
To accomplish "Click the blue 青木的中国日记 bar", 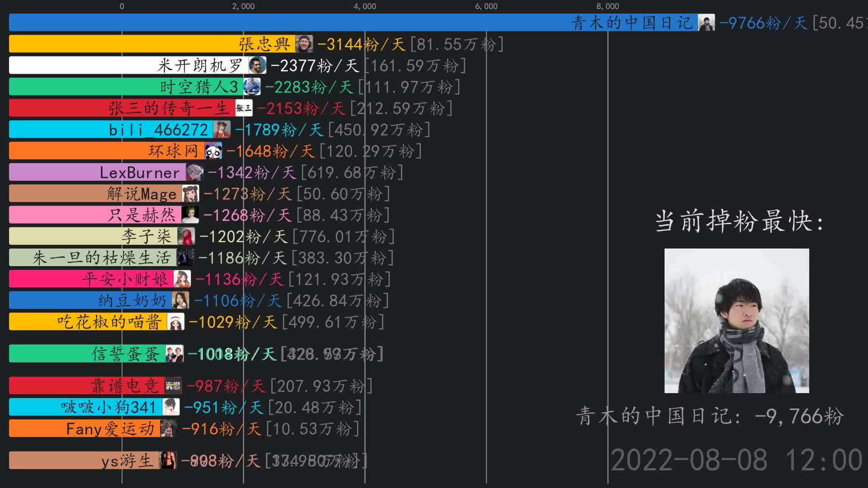I will (353, 23).
